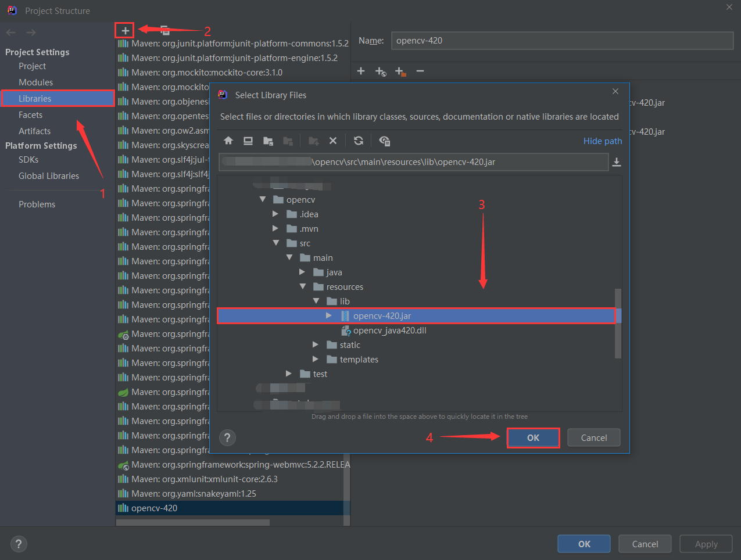Viewport: 741px width, 560px height.
Task: Click the file tree vertical scrollbar
Action: click(x=618, y=323)
